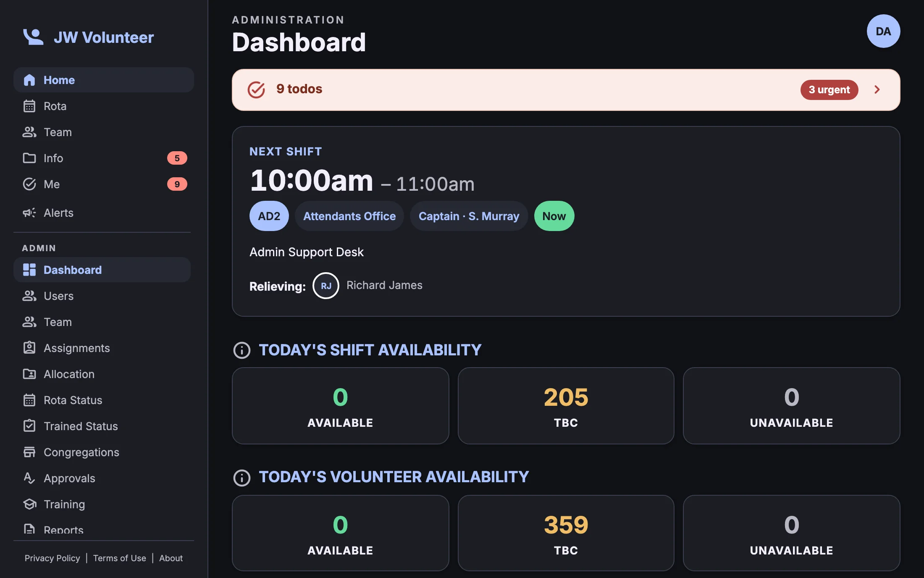
Task: Click the Reports document icon
Action: [x=29, y=529]
